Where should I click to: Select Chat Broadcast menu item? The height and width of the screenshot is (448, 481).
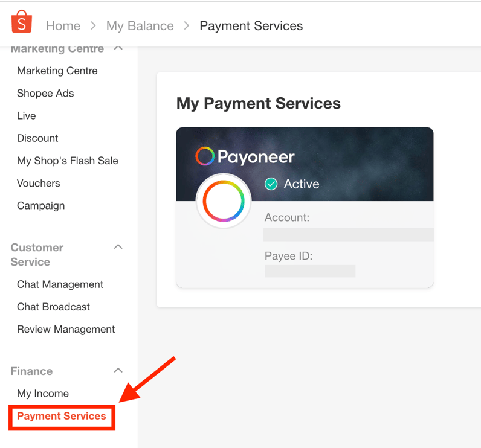[x=53, y=307]
